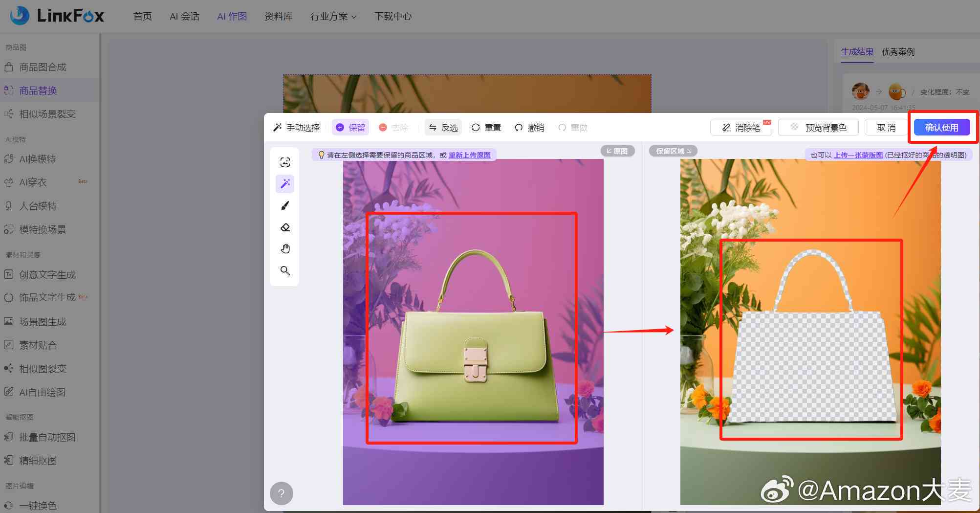Select 精细抠图 in the sidebar
Viewport: 980px width, 513px height.
(49, 460)
